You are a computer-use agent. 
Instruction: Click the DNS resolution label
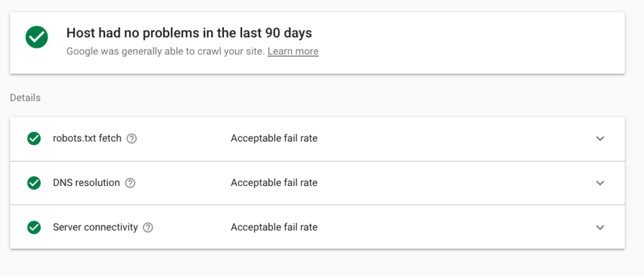[x=86, y=183]
